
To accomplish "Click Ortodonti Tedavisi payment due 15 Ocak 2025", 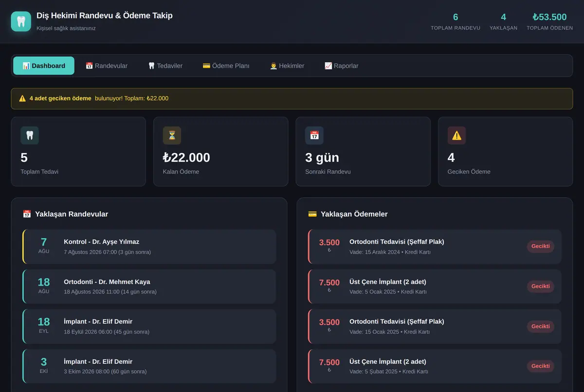I will point(435,326).
